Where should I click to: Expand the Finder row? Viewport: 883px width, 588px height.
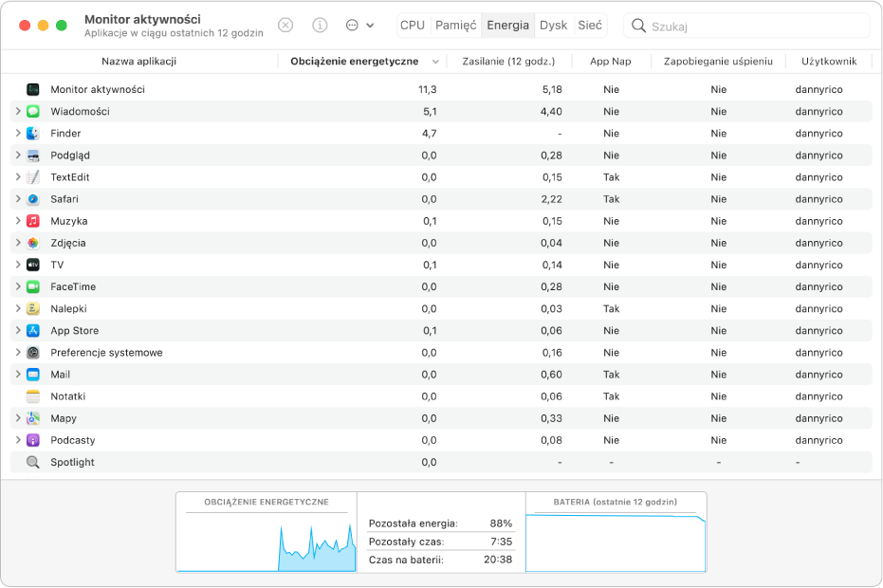[18, 133]
